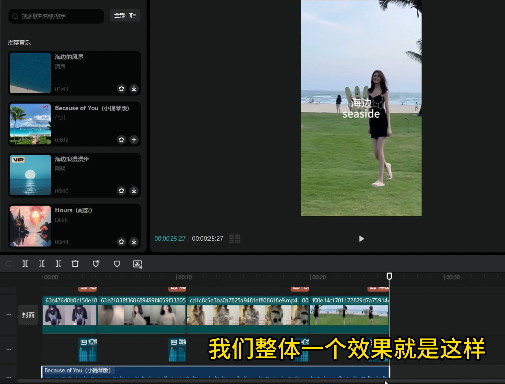Click the 封面 cover button
The image size is (505, 384).
28,315
